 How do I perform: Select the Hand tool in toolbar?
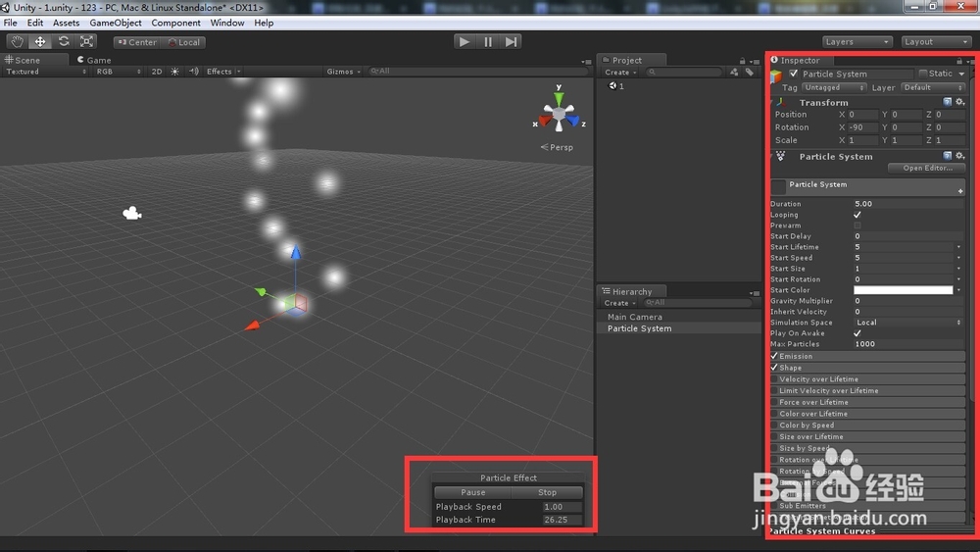(17, 42)
